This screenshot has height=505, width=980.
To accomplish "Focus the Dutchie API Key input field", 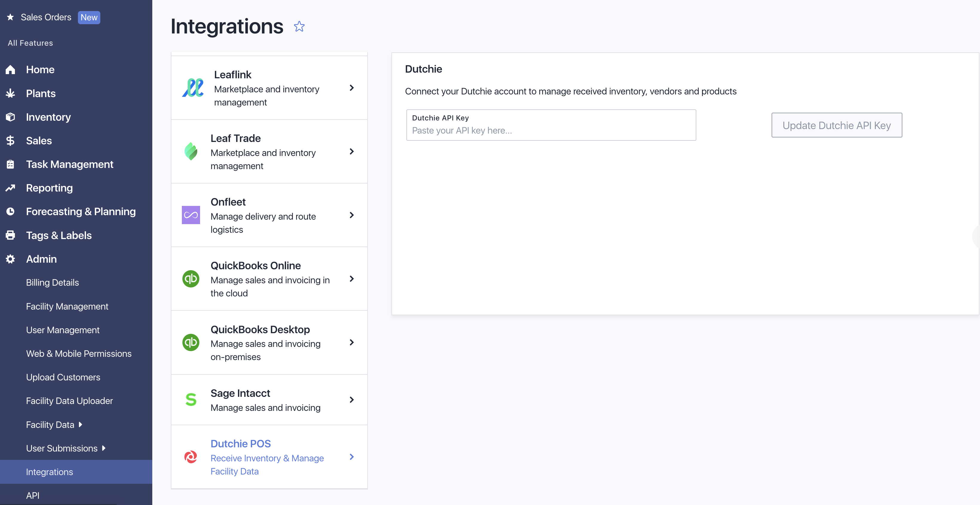I will tap(551, 125).
